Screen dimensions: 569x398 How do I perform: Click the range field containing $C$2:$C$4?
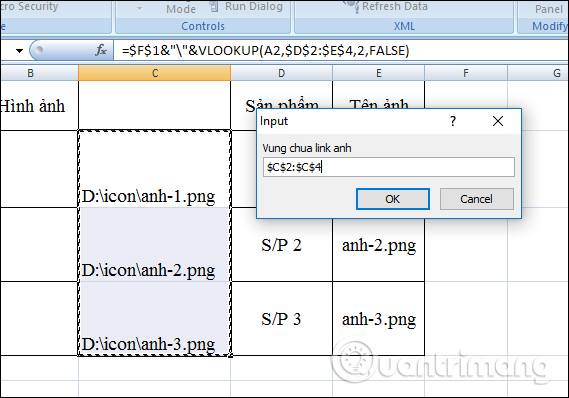(x=389, y=167)
